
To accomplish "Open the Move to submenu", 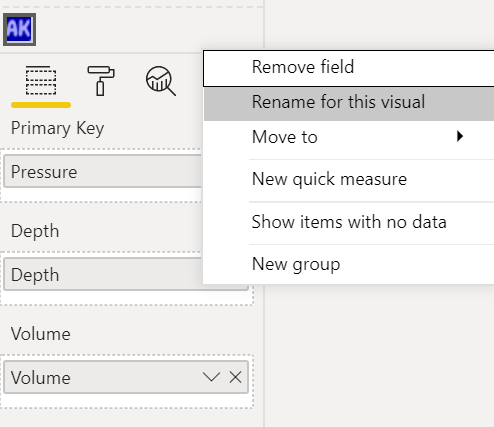I will pos(349,137).
